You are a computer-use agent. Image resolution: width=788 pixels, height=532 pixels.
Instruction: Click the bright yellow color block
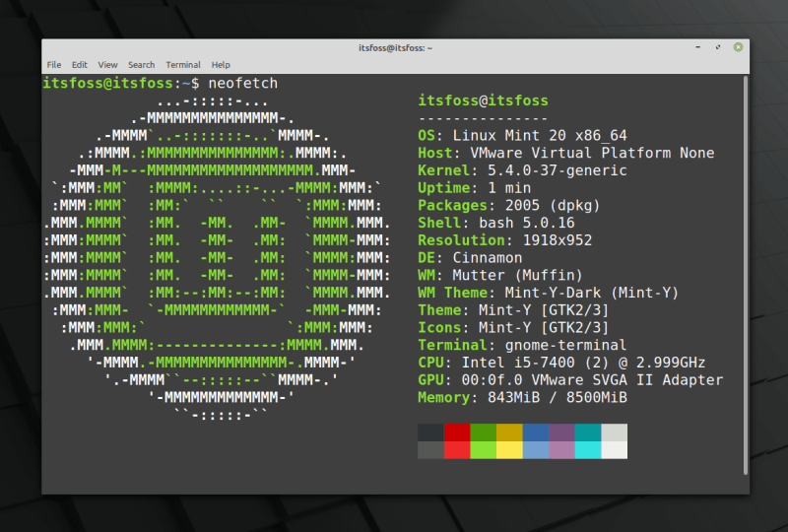point(509,450)
